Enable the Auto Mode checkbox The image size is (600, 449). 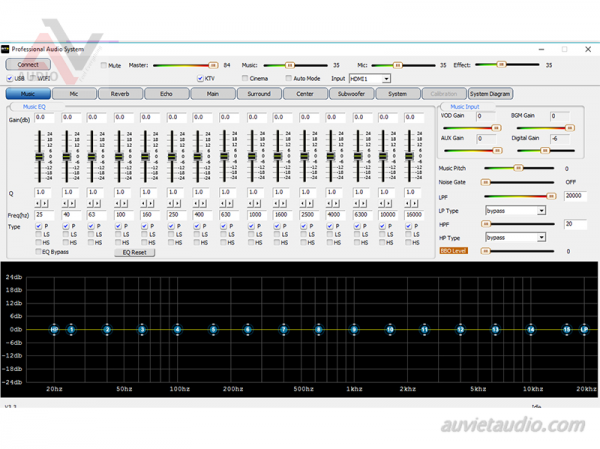[289, 78]
